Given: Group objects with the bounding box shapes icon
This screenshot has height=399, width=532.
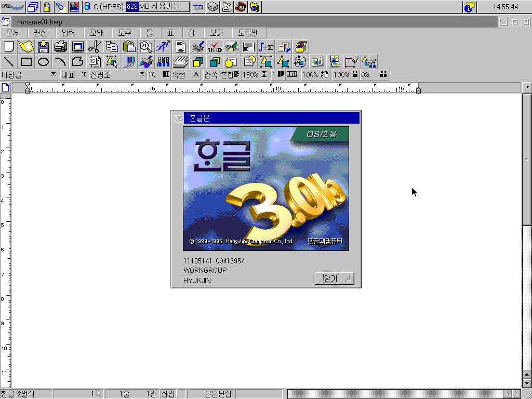Looking at the screenshot, I should 266,62.
